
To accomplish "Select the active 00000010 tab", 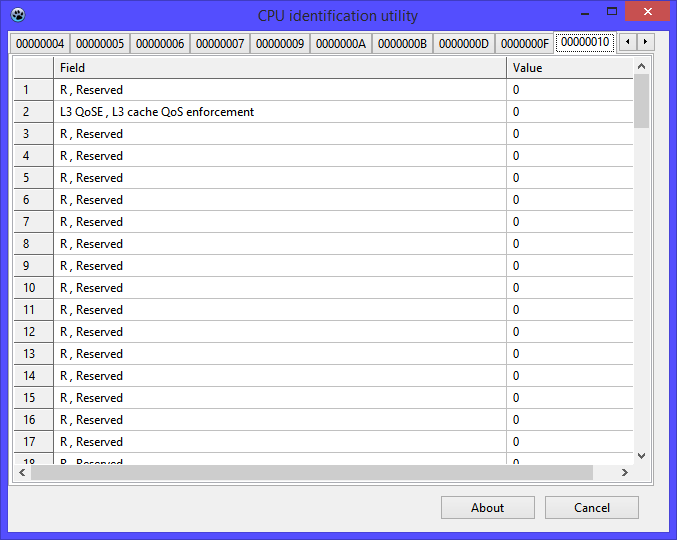I will (585, 42).
